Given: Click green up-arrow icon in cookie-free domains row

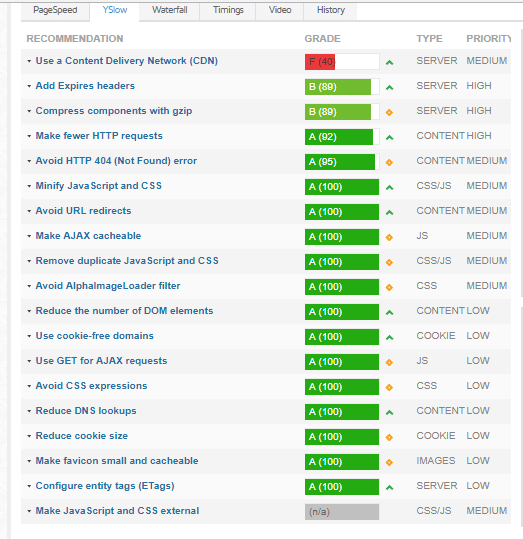Looking at the screenshot, I should click(389, 338).
